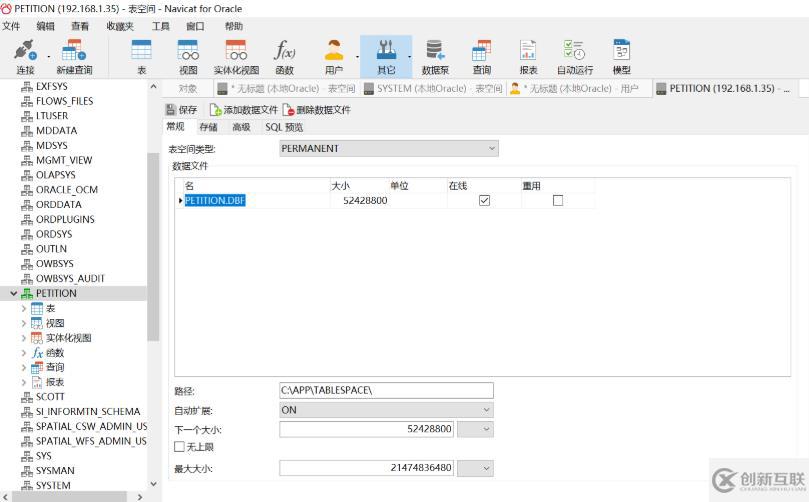Enable 重用 checkbox for PETITION.DBF

[x=558, y=201]
